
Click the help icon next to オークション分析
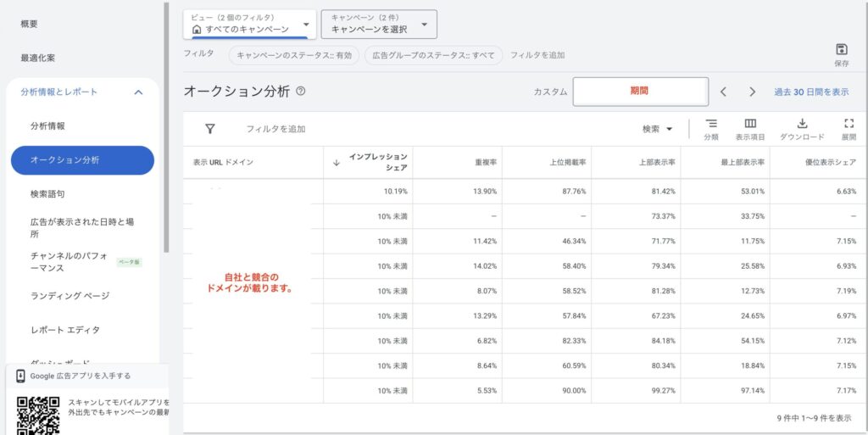pos(301,92)
